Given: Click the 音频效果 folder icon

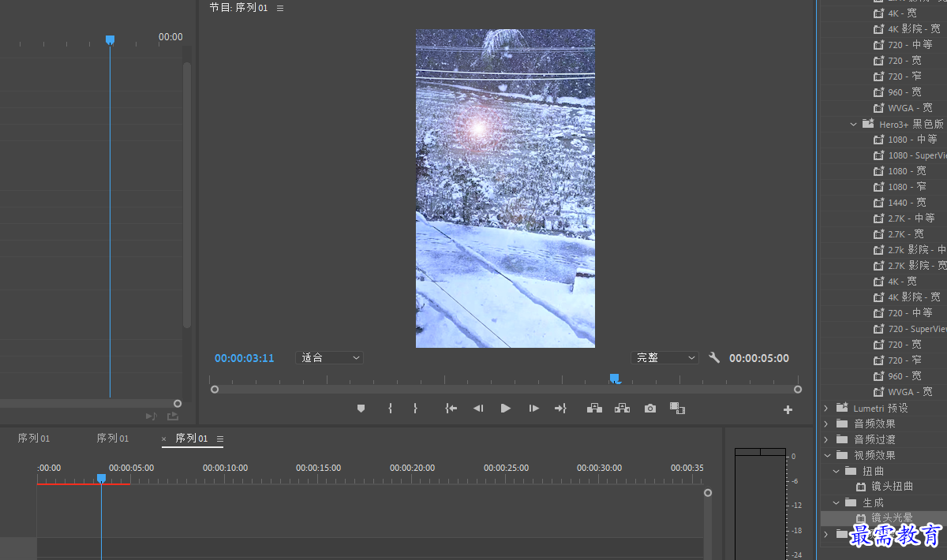Looking at the screenshot, I should click(x=841, y=424).
